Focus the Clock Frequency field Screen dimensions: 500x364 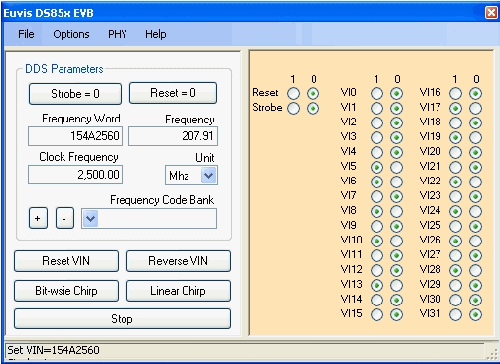pyautogui.click(x=75, y=174)
